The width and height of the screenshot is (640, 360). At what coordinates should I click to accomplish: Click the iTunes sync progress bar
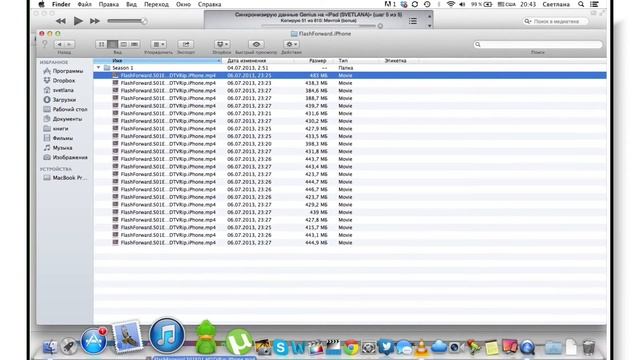tap(318, 26)
